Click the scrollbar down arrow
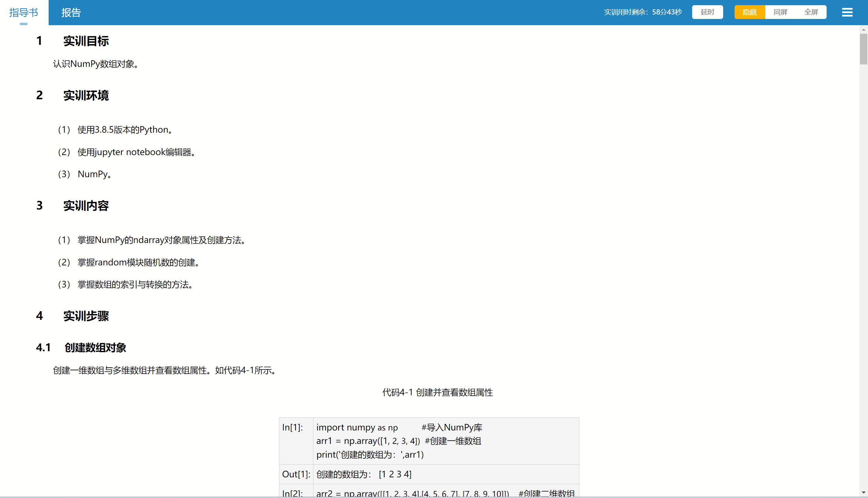This screenshot has height=498, width=868. 864,492
